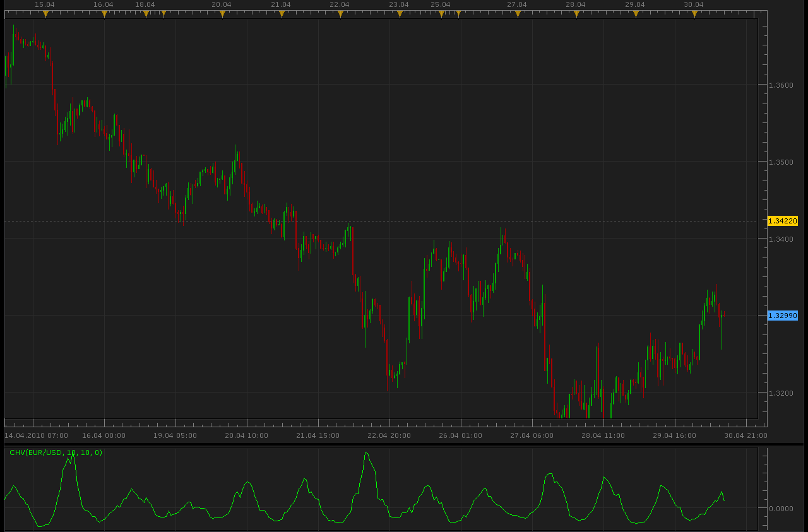Click the 28.04 day marker triangle
Image resolution: width=808 pixels, height=532 pixels.
(x=576, y=13)
